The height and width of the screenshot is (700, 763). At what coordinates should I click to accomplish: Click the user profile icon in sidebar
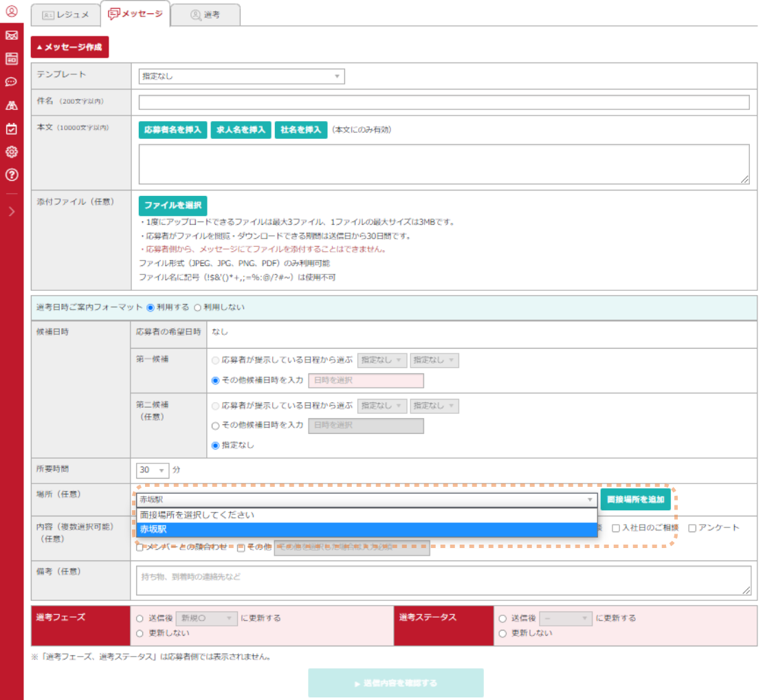point(11,11)
